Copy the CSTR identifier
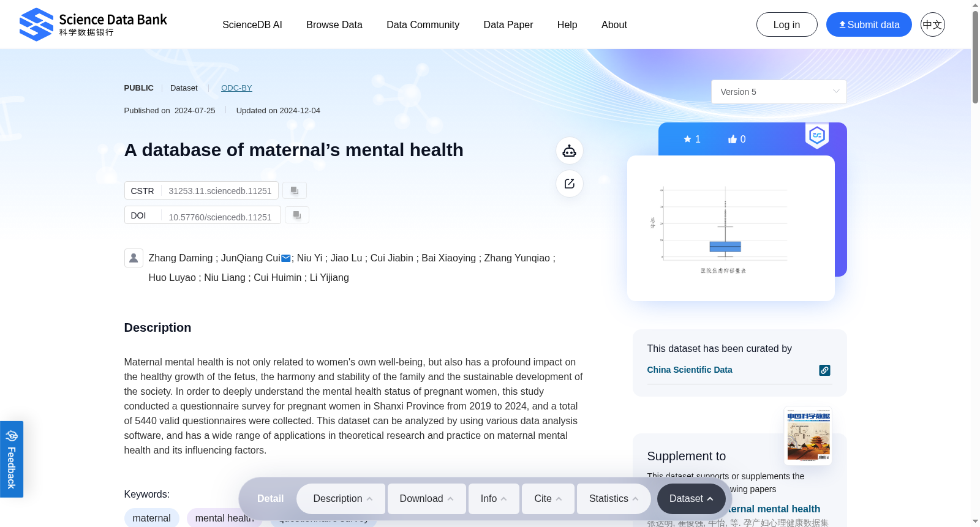 click(295, 190)
